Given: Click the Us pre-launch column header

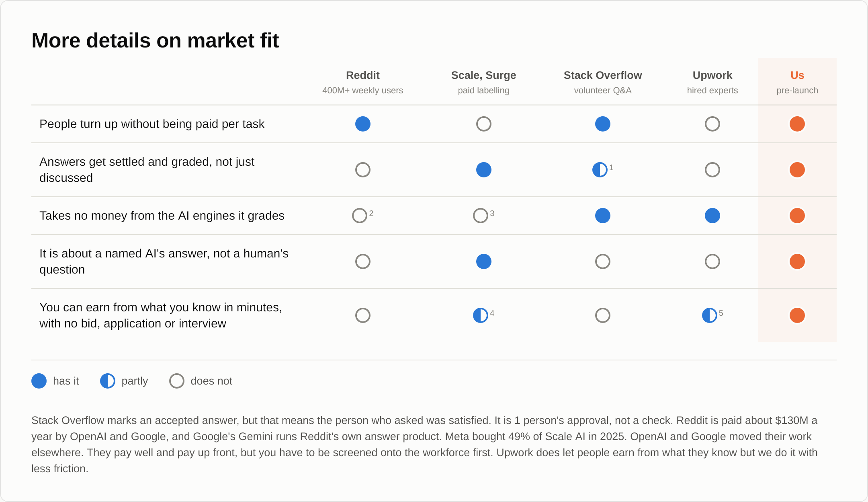Looking at the screenshot, I should (797, 82).
